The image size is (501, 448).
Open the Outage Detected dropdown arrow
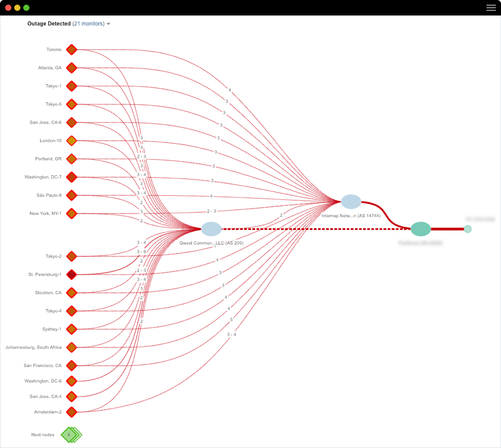pos(108,24)
